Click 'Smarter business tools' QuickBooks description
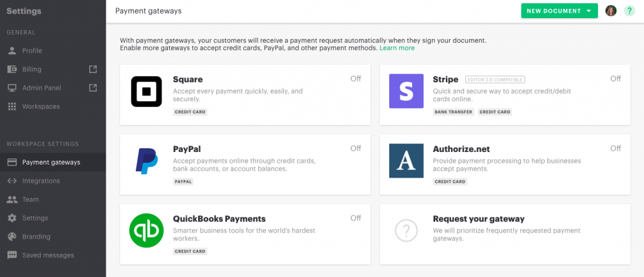Screen dimensions: 644x277 tap(244, 234)
